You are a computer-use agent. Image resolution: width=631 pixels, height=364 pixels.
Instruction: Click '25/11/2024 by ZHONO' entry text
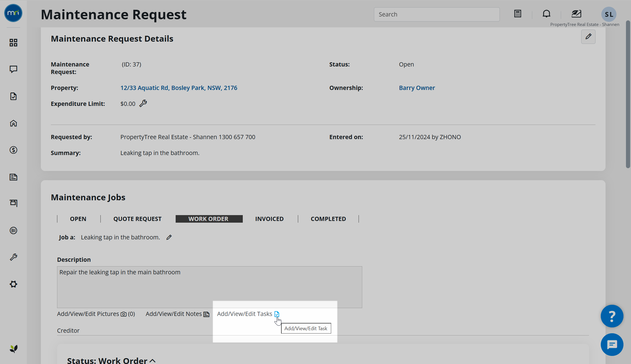point(430,137)
